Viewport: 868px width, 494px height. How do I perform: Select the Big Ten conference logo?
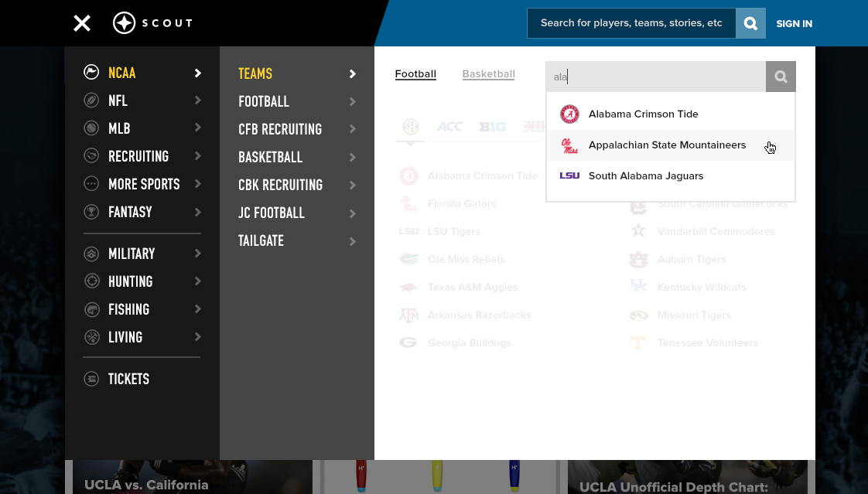coord(493,127)
